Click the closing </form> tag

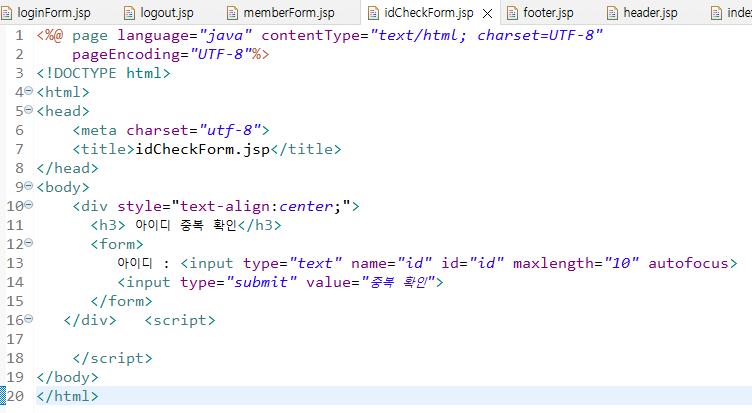click(x=122, y=301)
